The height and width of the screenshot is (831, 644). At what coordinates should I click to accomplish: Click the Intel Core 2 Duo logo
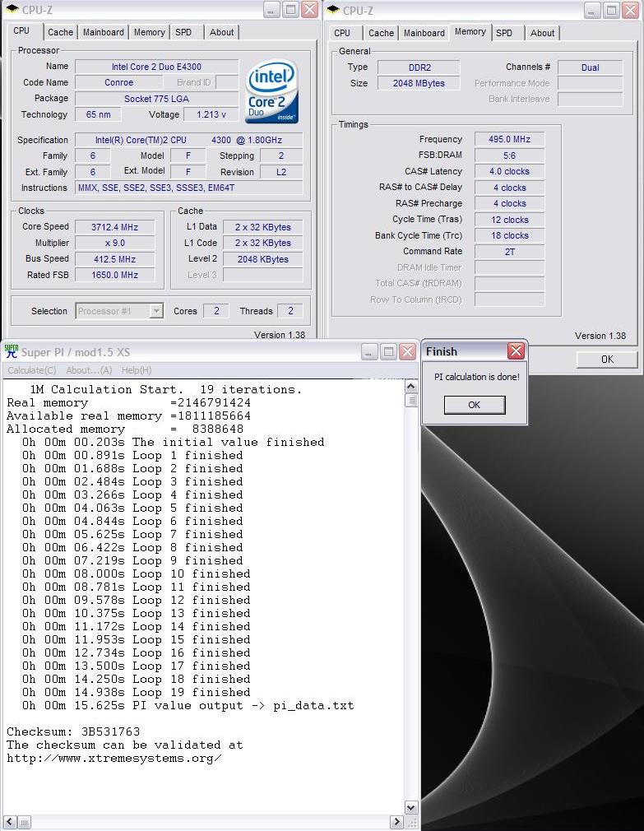(272, 91)
